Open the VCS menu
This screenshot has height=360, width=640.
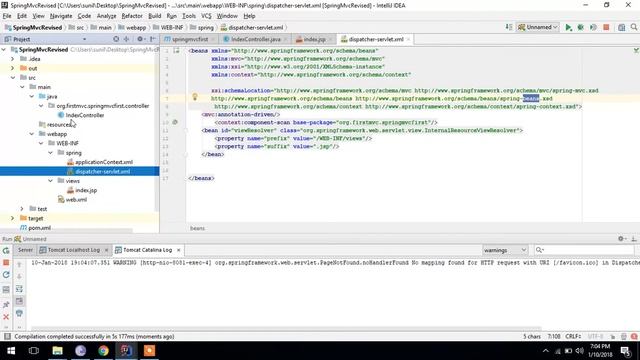coord(206,16)
